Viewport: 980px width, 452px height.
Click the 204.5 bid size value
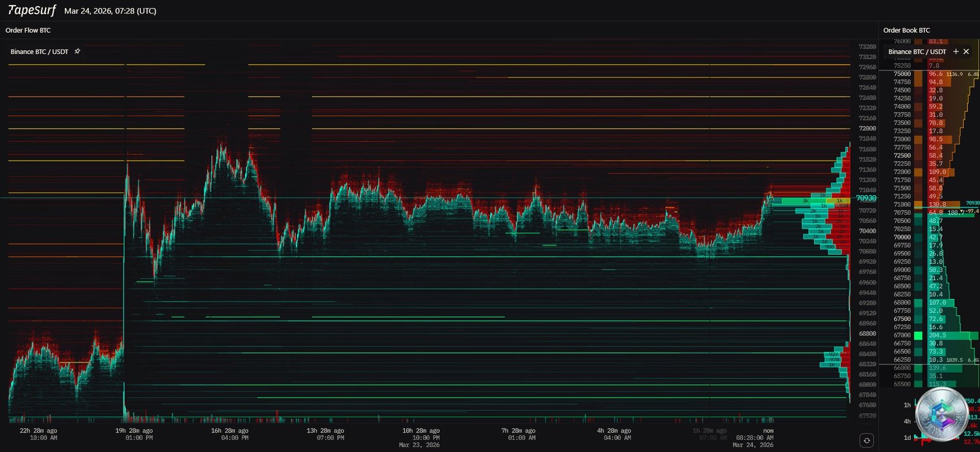click(937, 335)
